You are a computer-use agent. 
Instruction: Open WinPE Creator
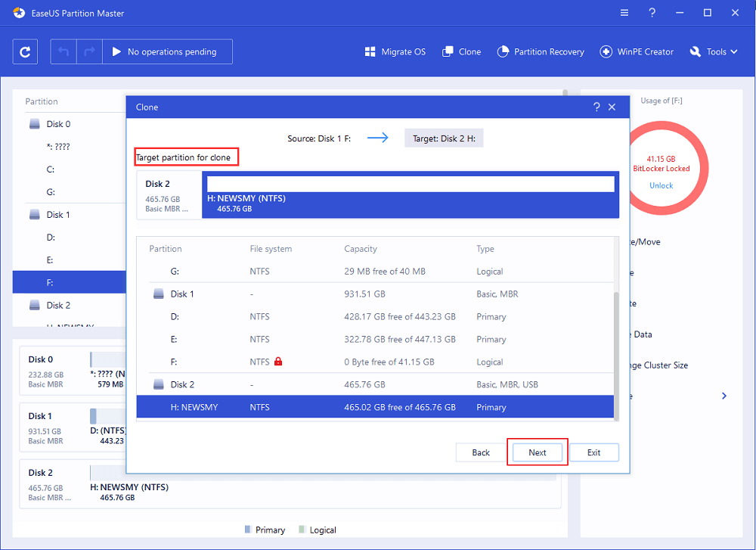[x=637, y=51]
